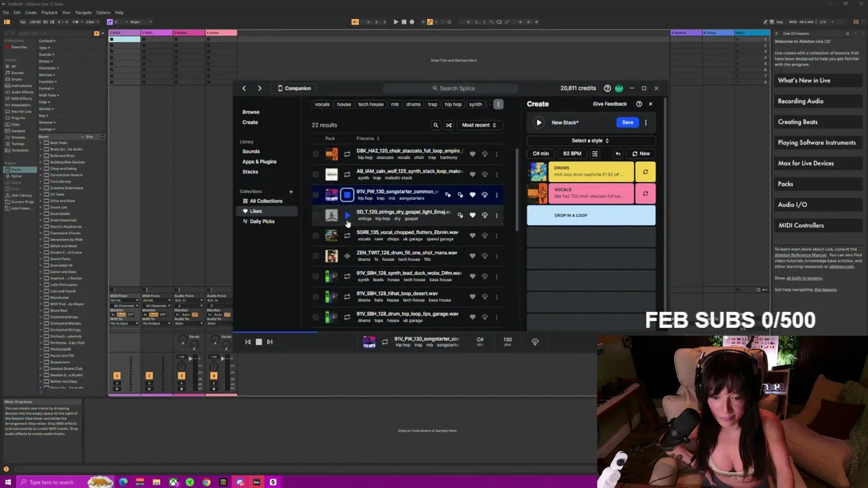
Task: Filter by the hip hop tag
Action: (453, 104)
